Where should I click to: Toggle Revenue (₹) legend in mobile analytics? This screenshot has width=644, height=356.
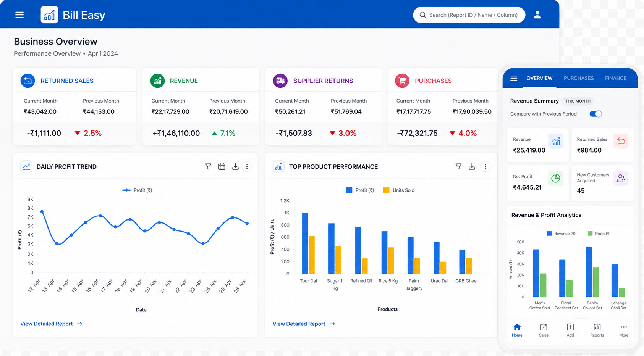coord(561,234)
